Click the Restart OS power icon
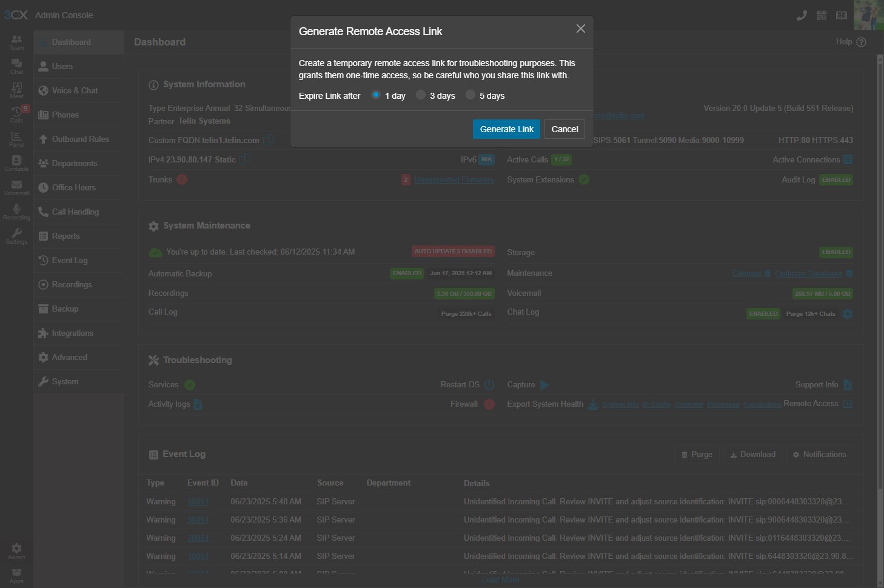This screenshot has width=884, height=588. [x=489, y=384]
